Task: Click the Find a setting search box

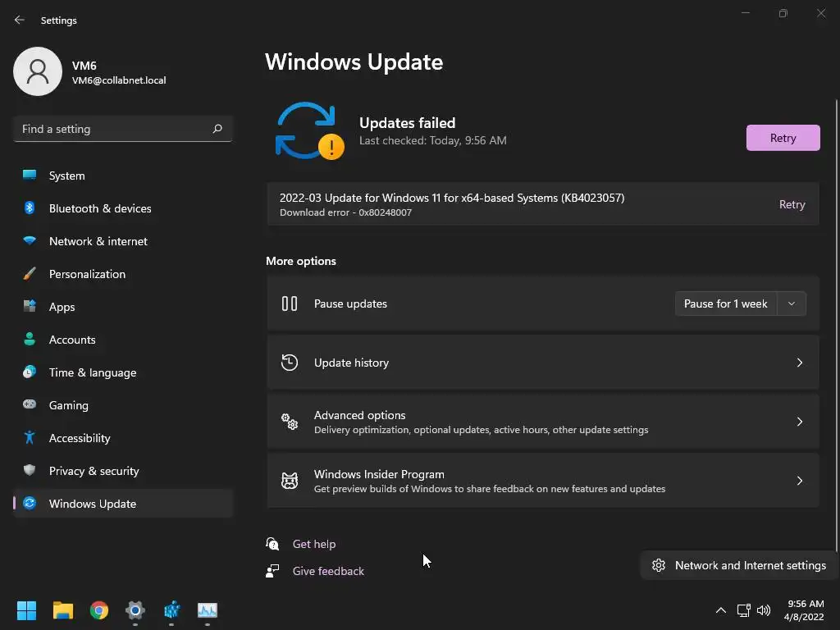Action: 123,129
